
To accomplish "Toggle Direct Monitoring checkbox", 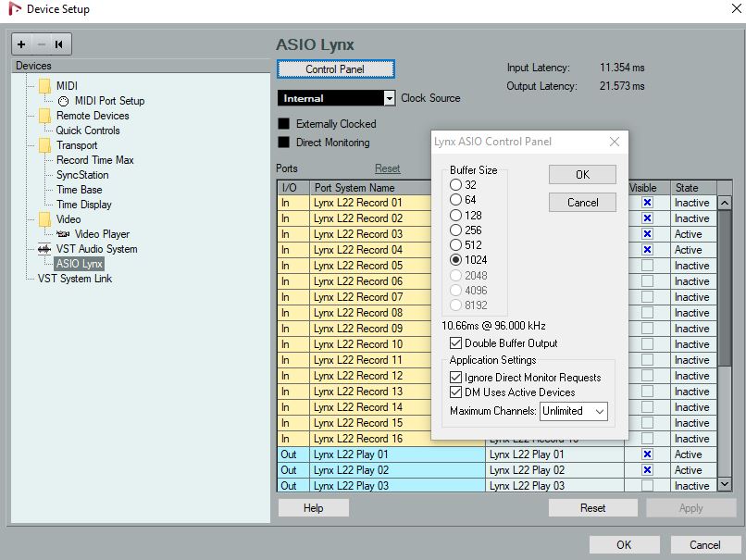I will 283,143.
